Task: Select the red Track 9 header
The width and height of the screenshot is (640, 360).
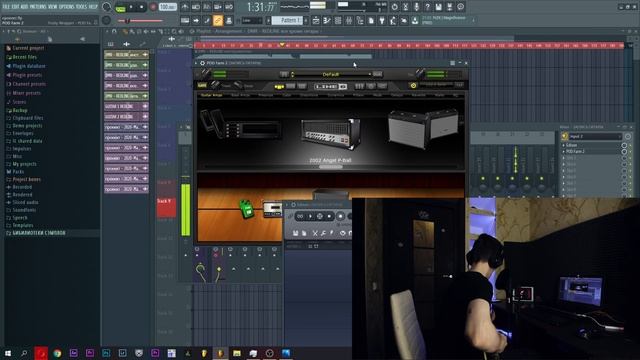Action: [166, 208]
